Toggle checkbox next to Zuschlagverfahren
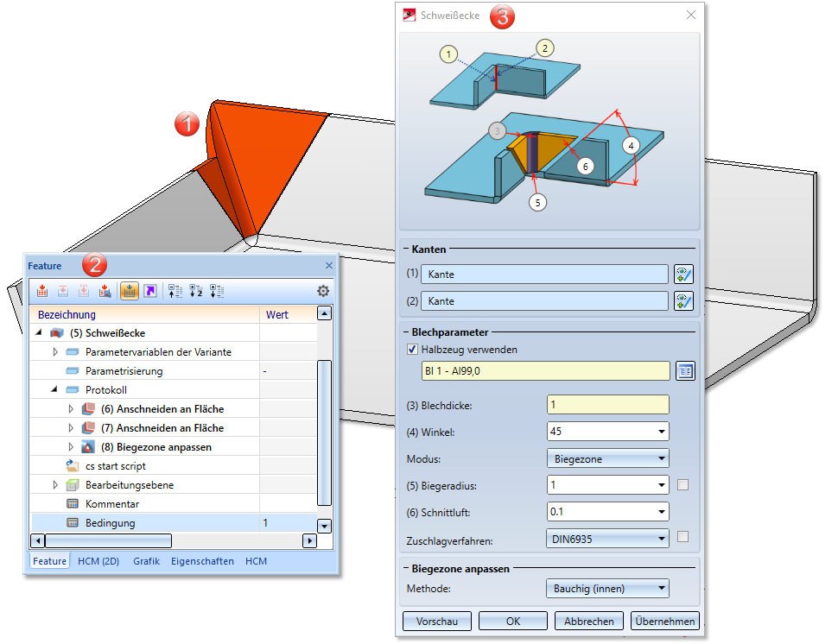Image resolution: width=838 pixels, height=644 pixels. click(682, 537)
